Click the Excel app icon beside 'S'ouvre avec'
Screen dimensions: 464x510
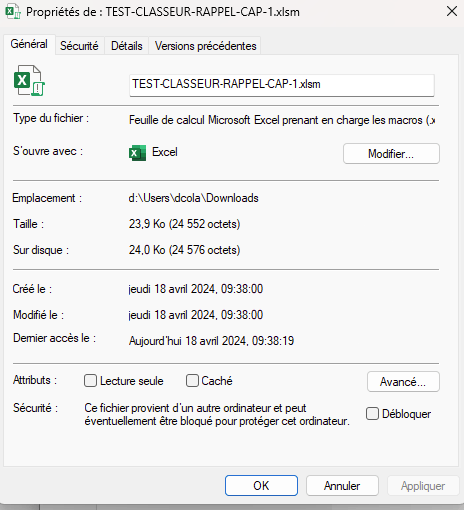(x=137, y=153)
